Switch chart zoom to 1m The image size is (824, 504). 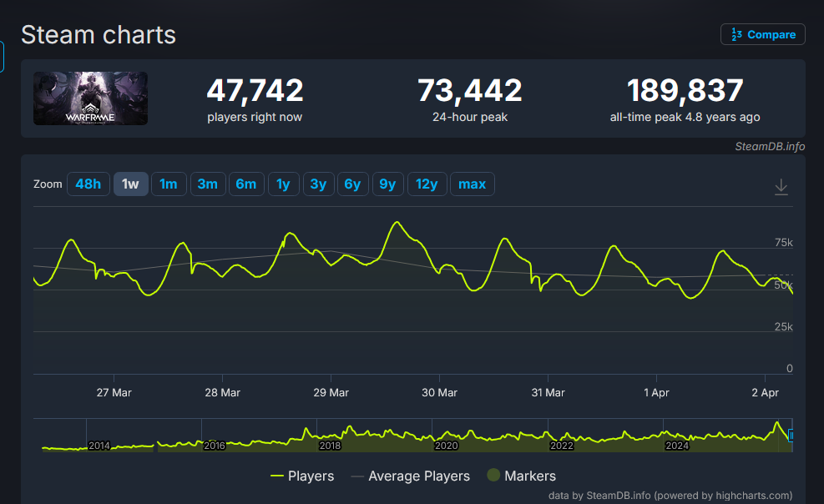pos(169,184)
